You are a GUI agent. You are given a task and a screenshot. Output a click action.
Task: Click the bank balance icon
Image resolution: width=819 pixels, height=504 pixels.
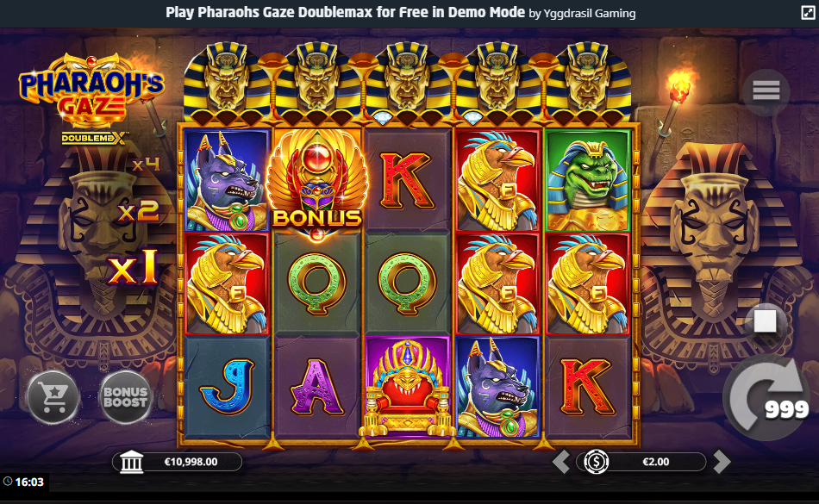[131, 462]
